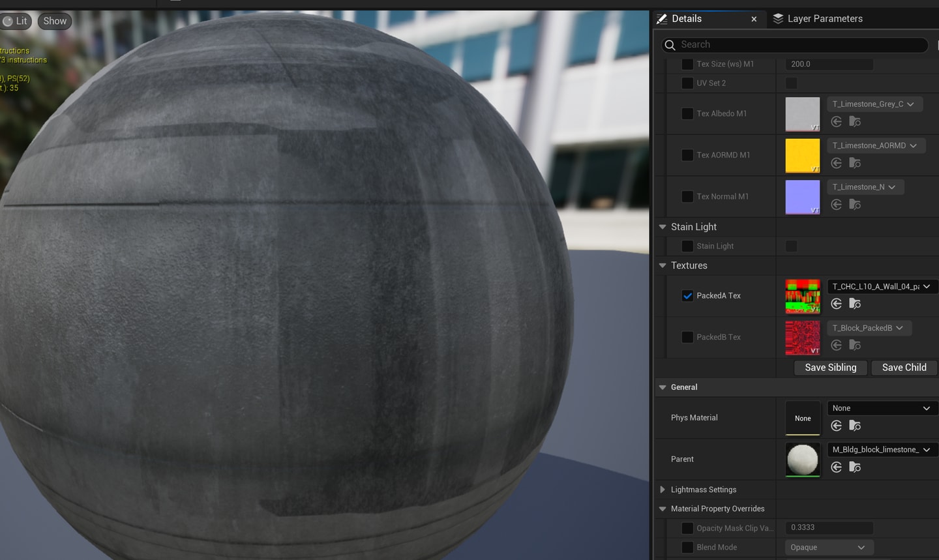Use selected asset for PackedB Tex
The height and width of the screenshot is (560, 939).
[836, 345]
